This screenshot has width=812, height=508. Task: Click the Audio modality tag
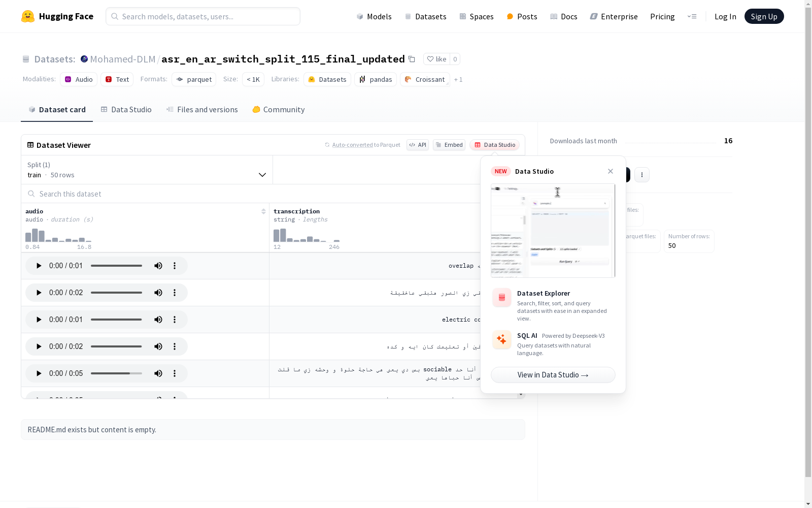pos(79,79)
